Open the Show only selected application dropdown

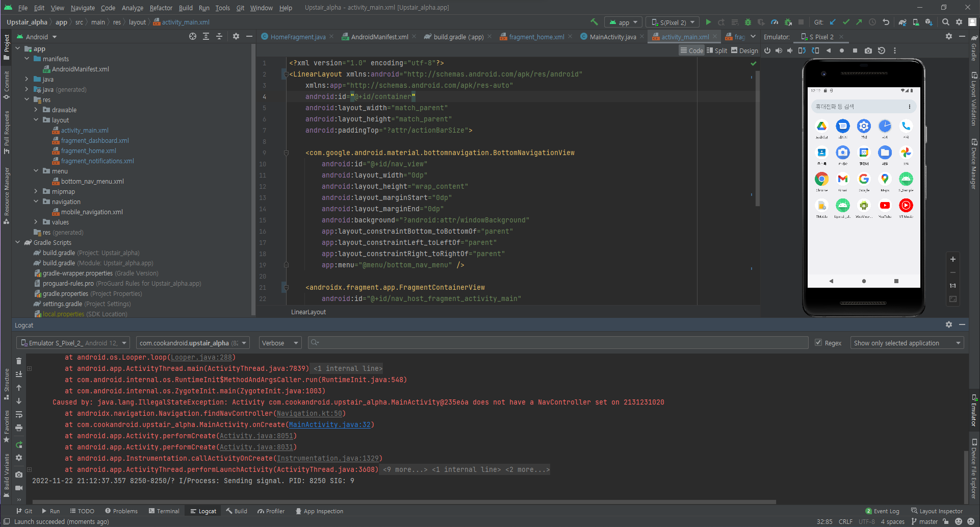point(907,343)
